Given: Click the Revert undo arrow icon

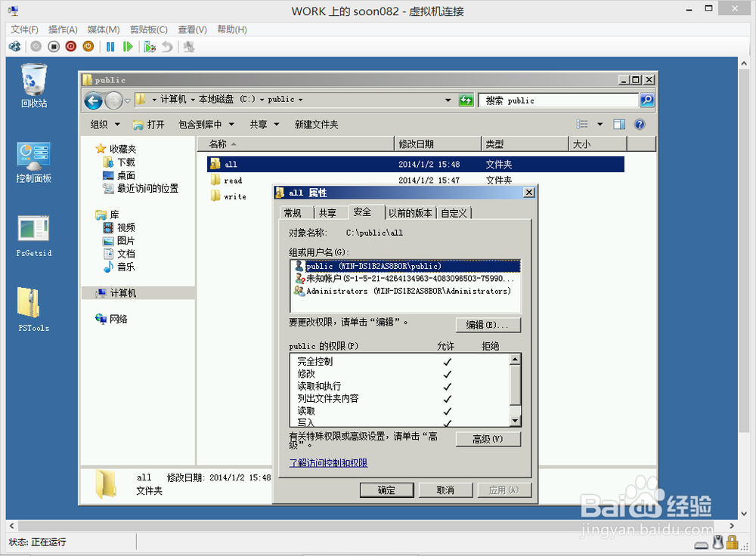Looking at the screenshot, I should tap(167, 47).
